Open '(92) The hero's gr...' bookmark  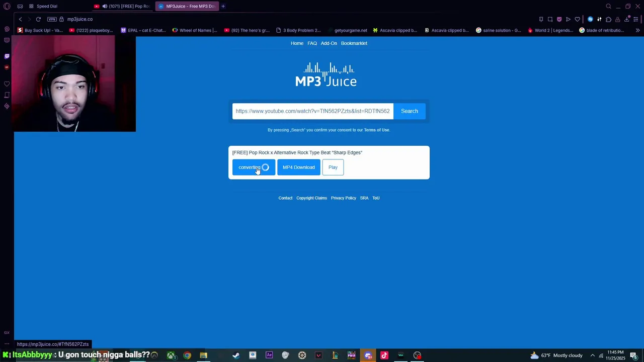click(247, 30)
